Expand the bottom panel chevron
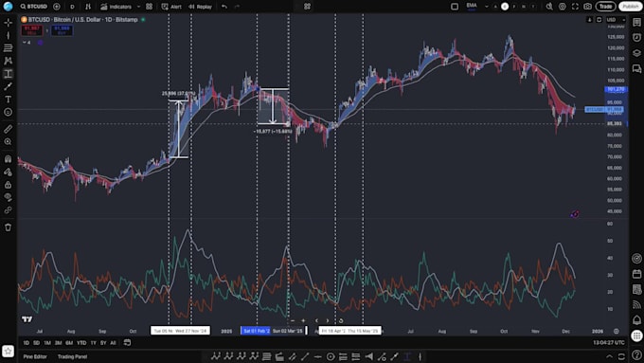Viewport: 644px width, 363px height. tap(610, 356)
